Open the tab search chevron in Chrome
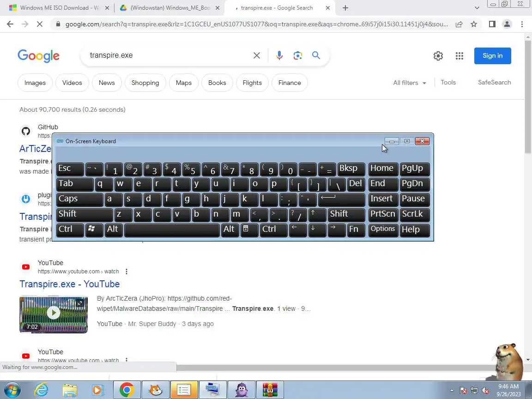 point(477,8)
